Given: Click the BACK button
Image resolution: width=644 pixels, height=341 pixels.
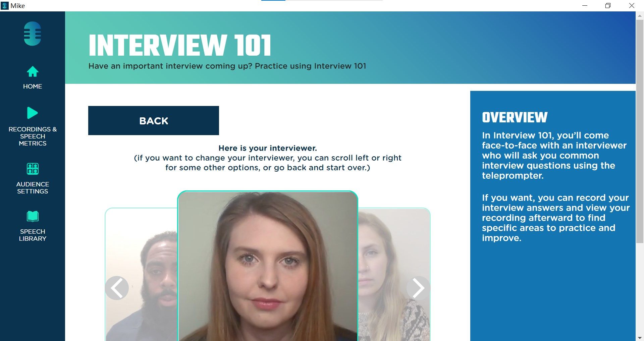Looking at the screenshot, I should tap(154, 121).
